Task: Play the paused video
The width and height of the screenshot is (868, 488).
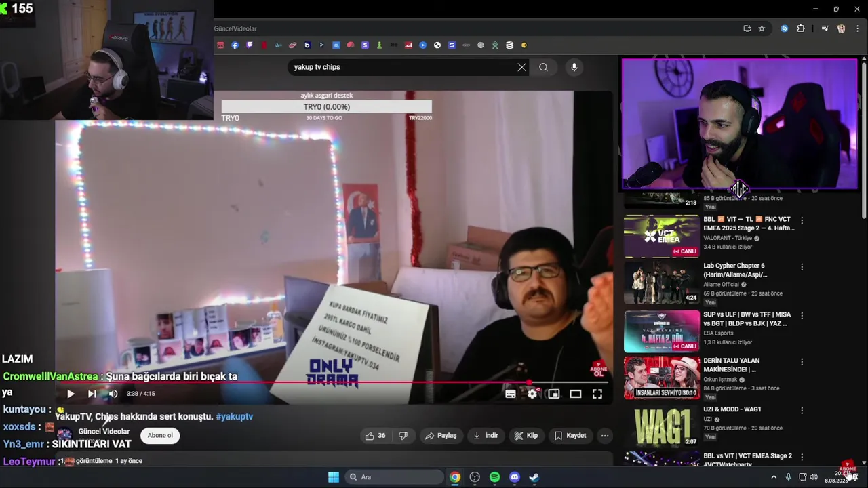Action: (x=71, y=394)
